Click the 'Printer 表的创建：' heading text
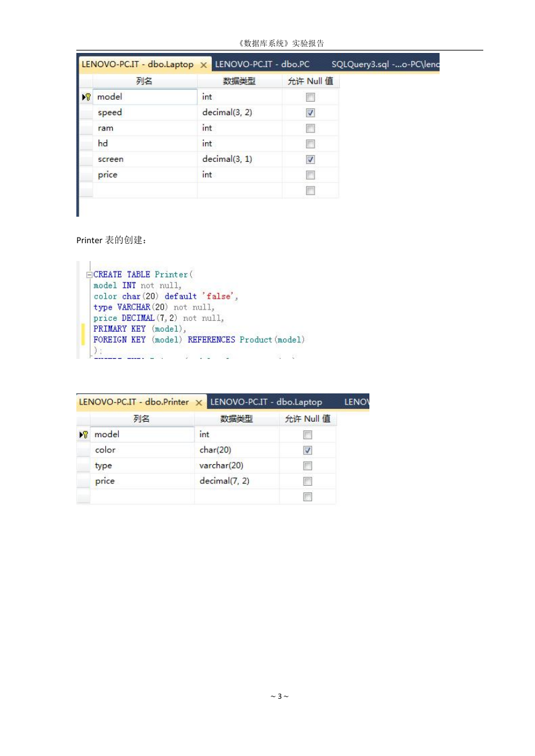Viewport: 535px width, 756px height. click(x=111, y=241)
